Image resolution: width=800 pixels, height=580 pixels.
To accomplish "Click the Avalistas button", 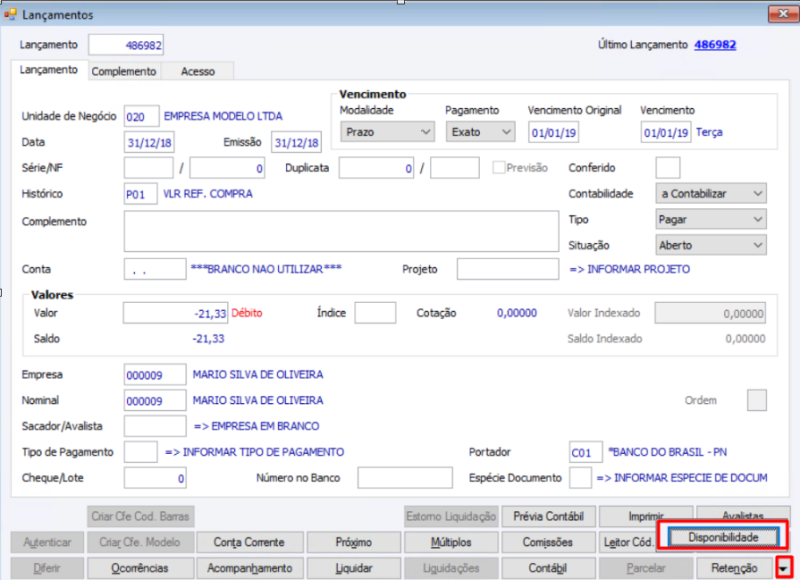I will (x=743, y=514).
